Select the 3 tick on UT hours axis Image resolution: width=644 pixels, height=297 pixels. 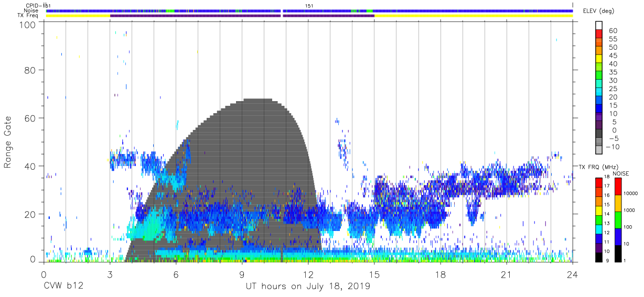click(x=110, y=275)
